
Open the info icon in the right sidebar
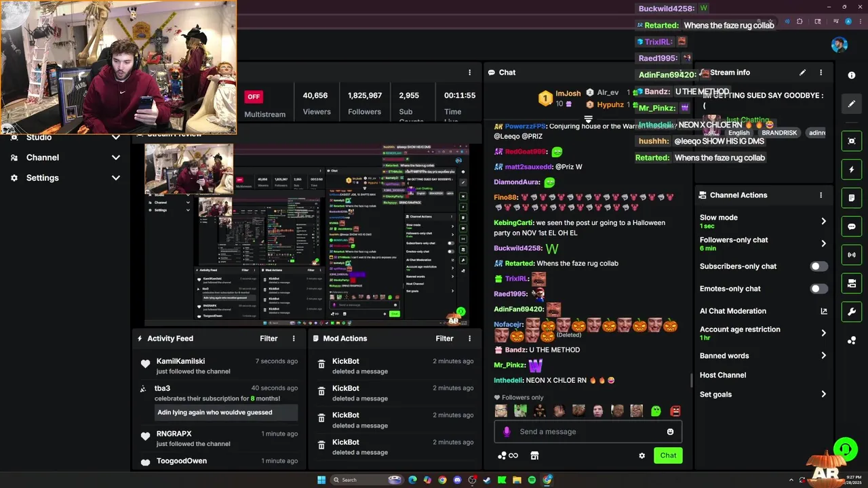tap(852, 75)
